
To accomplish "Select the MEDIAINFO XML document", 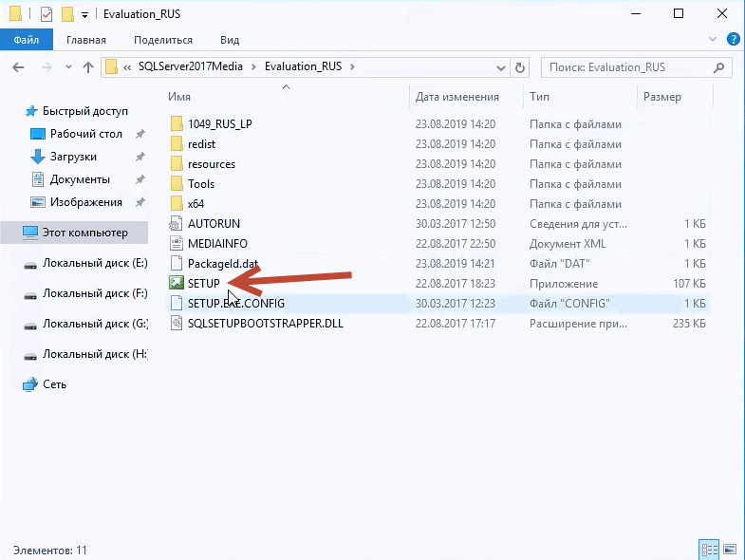I will 217,244.
